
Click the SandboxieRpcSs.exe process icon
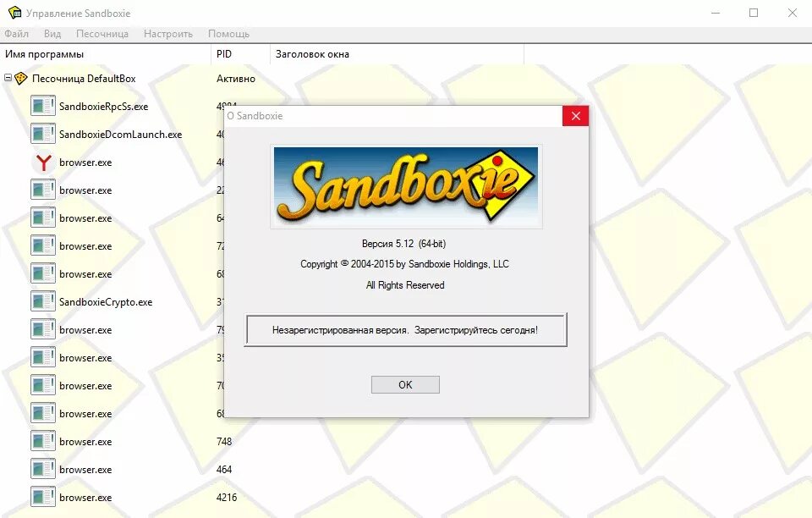[43, 106]
